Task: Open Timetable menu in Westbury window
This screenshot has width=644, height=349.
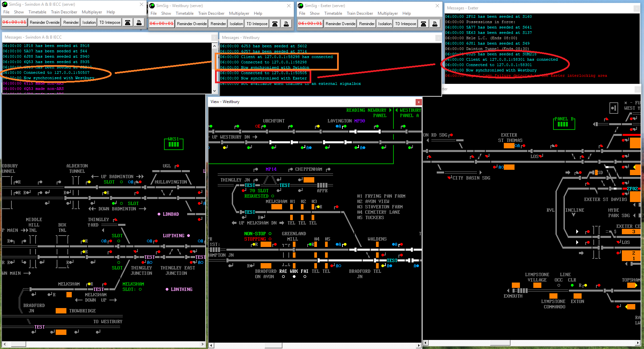Action: 184,13
